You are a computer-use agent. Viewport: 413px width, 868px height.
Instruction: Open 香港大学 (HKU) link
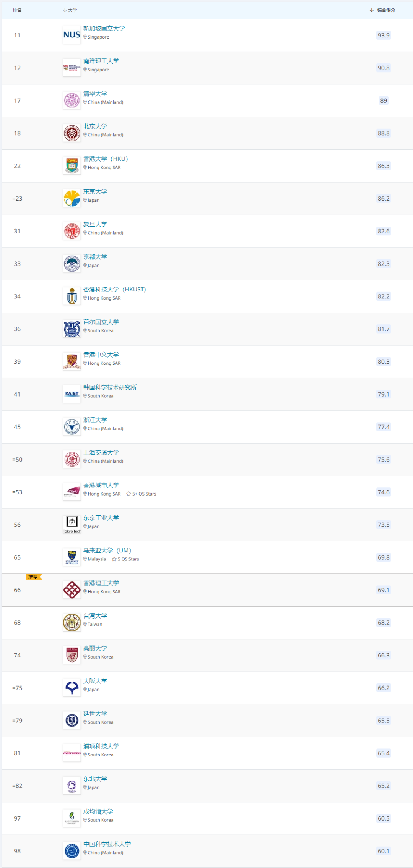(x=106, y=159)
